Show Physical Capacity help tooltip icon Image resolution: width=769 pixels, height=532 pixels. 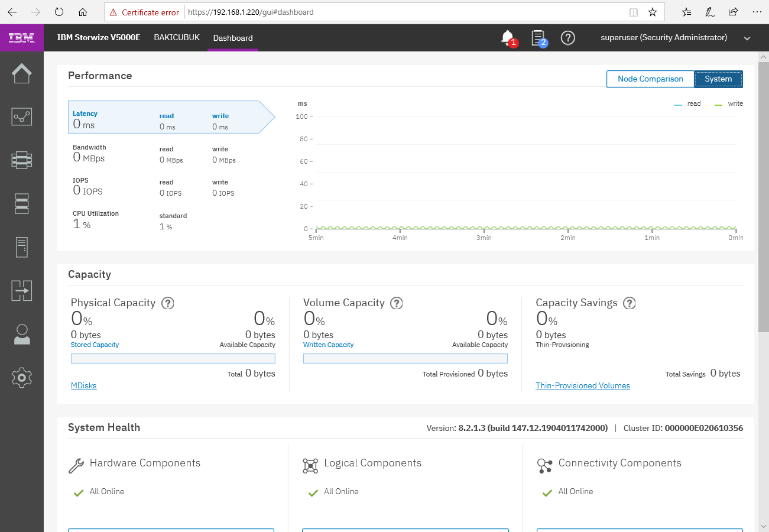(168, 303)
